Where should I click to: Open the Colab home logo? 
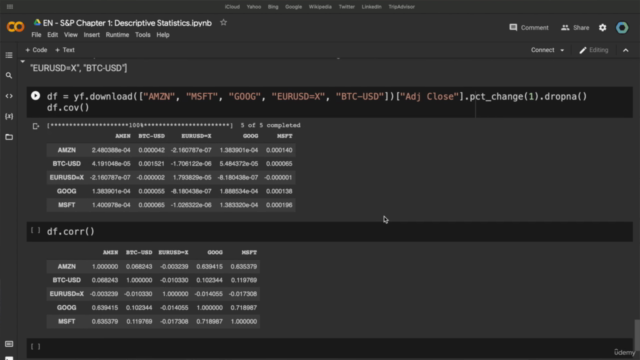[16, 27]
